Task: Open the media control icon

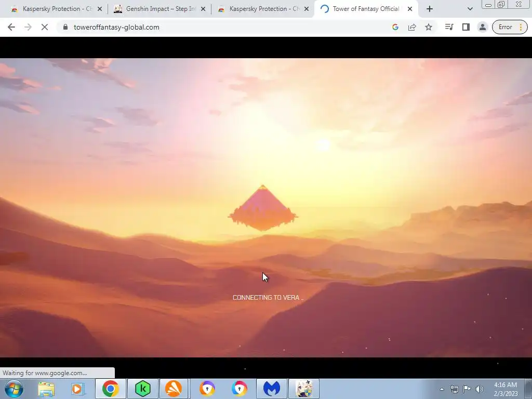Action: [449, 27]
